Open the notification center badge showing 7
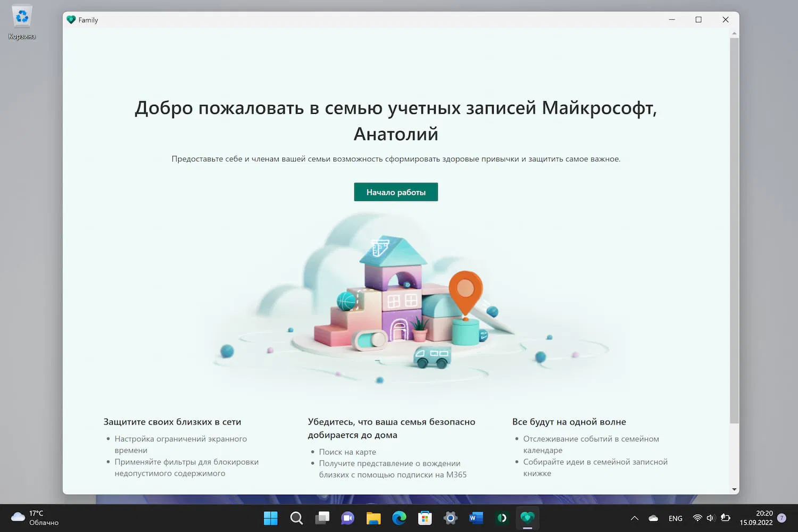 click(x=782, y=518)
